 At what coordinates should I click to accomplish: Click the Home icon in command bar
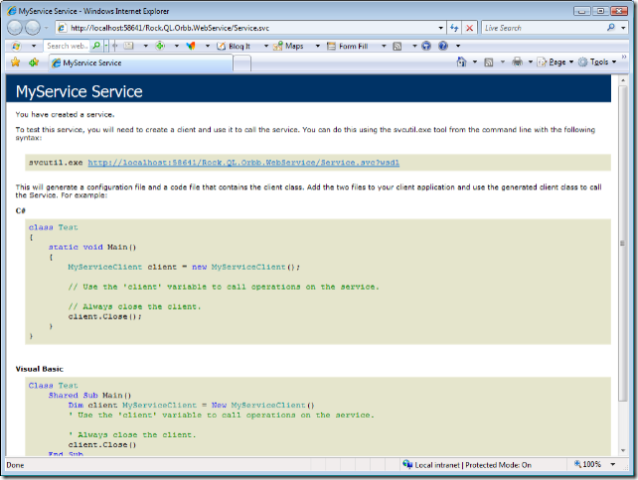[x=461, y=62]
